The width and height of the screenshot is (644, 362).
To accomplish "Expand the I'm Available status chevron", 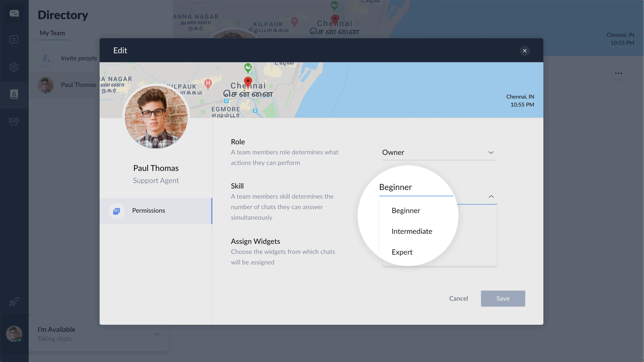I will pos(157,334).
